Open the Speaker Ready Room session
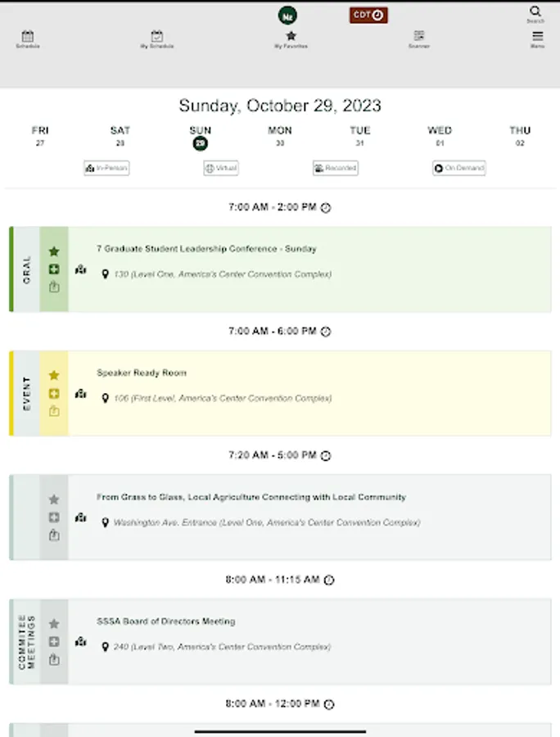Image resolution: width=560 pixels, height=737 pixels. pyautogui.click(x=142, y=373)
